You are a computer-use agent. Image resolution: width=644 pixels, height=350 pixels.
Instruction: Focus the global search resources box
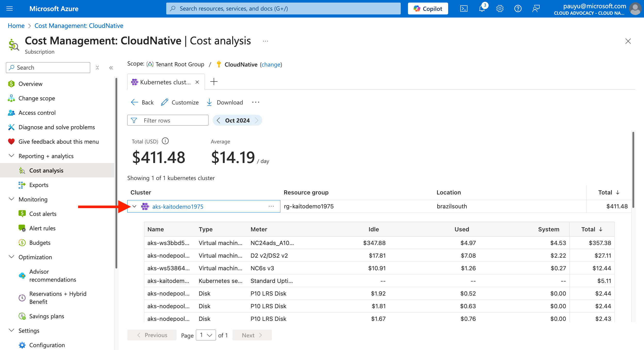click(x=283, y=9)
